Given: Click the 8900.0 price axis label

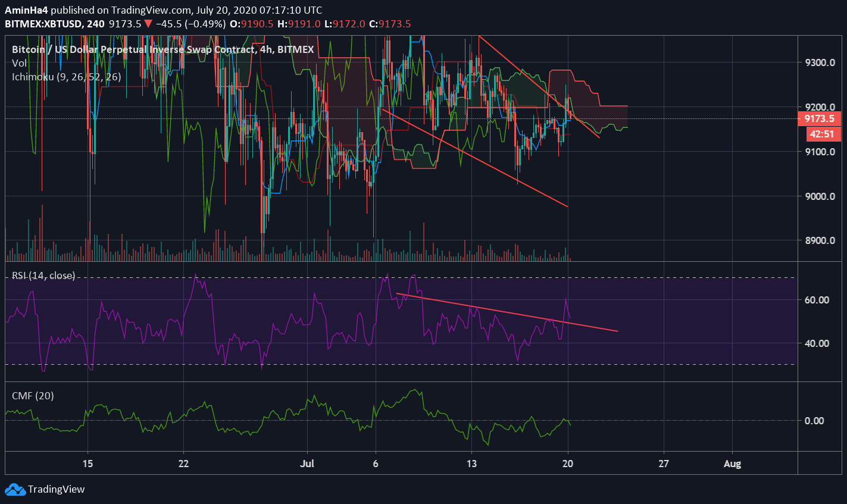Looking at the screenshot, I should click(x=820, y=240).
